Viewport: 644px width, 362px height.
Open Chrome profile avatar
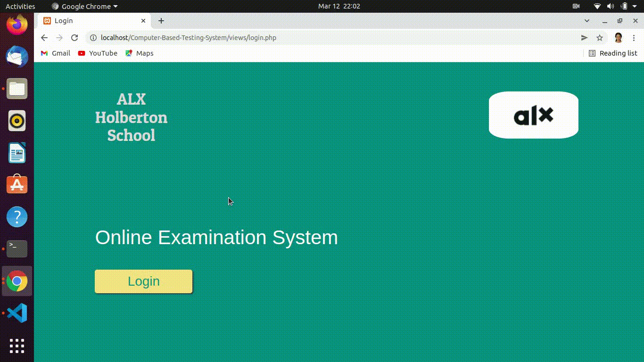coord(619,38)
